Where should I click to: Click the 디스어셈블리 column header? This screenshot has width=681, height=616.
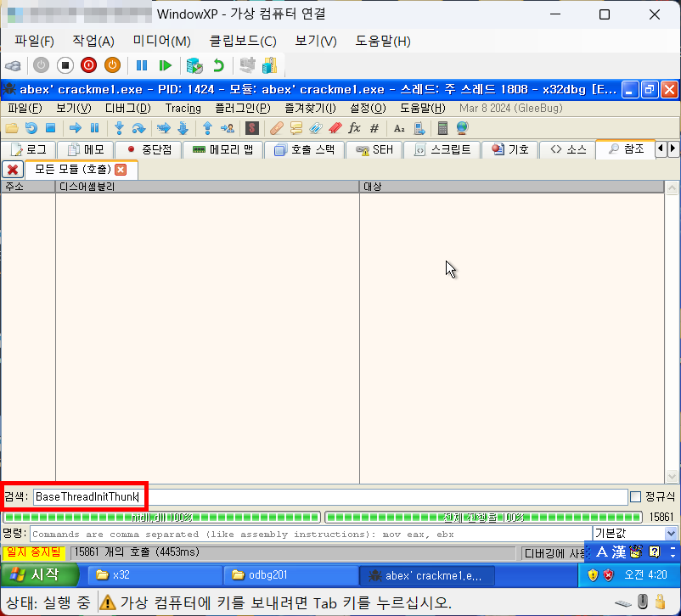coord(207,187)
